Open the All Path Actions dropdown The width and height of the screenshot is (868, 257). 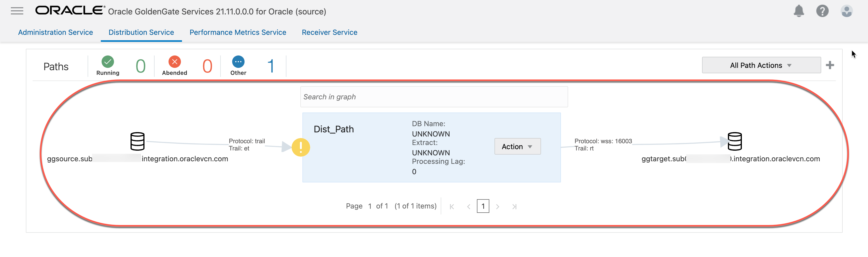click(760, 65)
